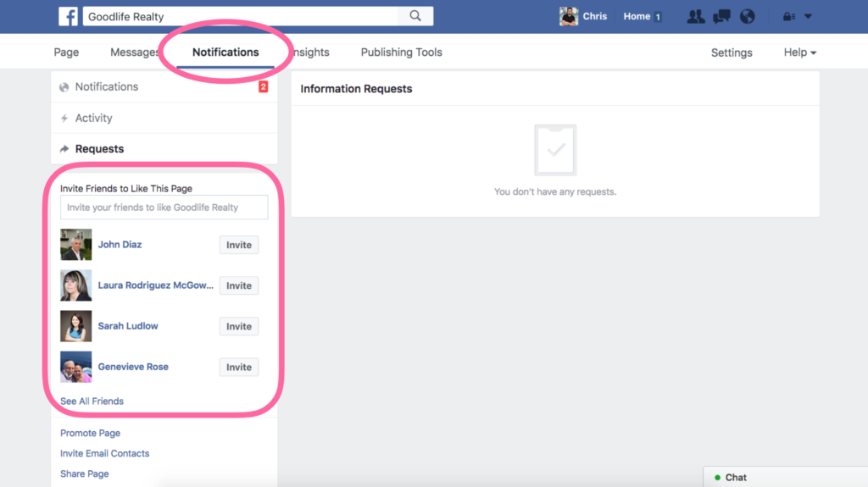Select the Notifications tab
Image resolution: width=868 pixels, height=487 pixels.
(225, 52)
